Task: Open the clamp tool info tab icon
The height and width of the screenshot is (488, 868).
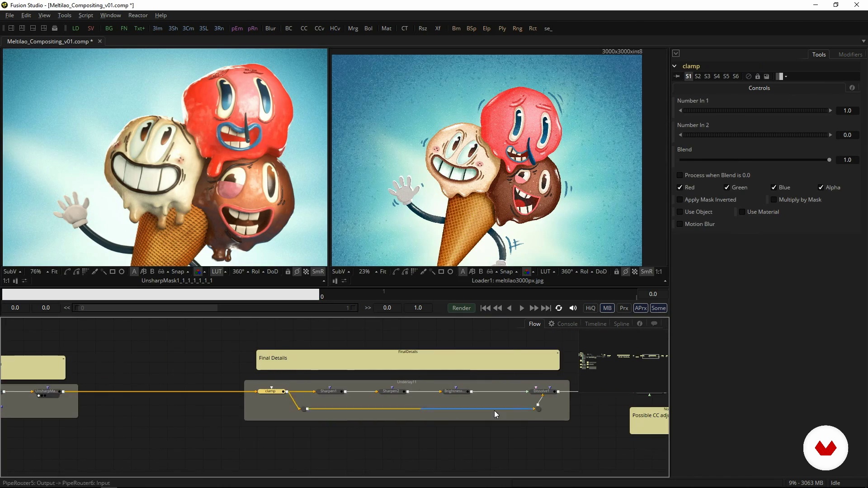Action: 852,88
